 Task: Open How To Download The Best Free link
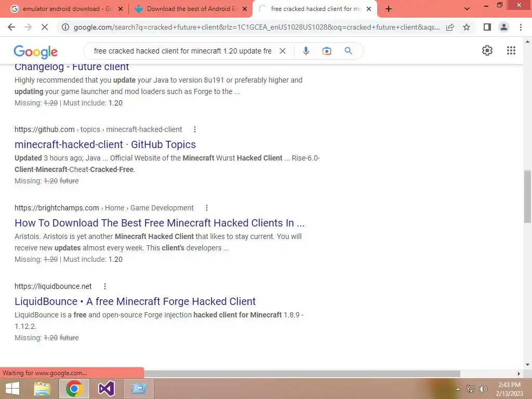point(159,223)
